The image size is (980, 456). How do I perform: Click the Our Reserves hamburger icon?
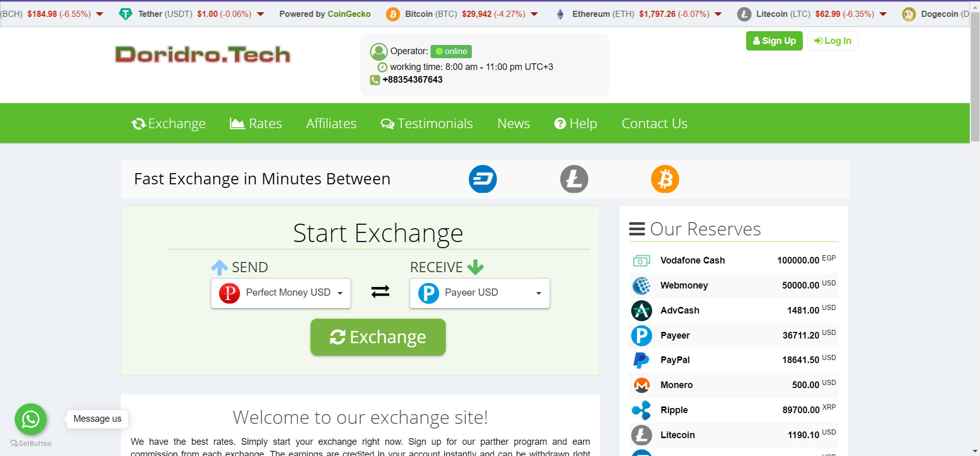point(637,229)
